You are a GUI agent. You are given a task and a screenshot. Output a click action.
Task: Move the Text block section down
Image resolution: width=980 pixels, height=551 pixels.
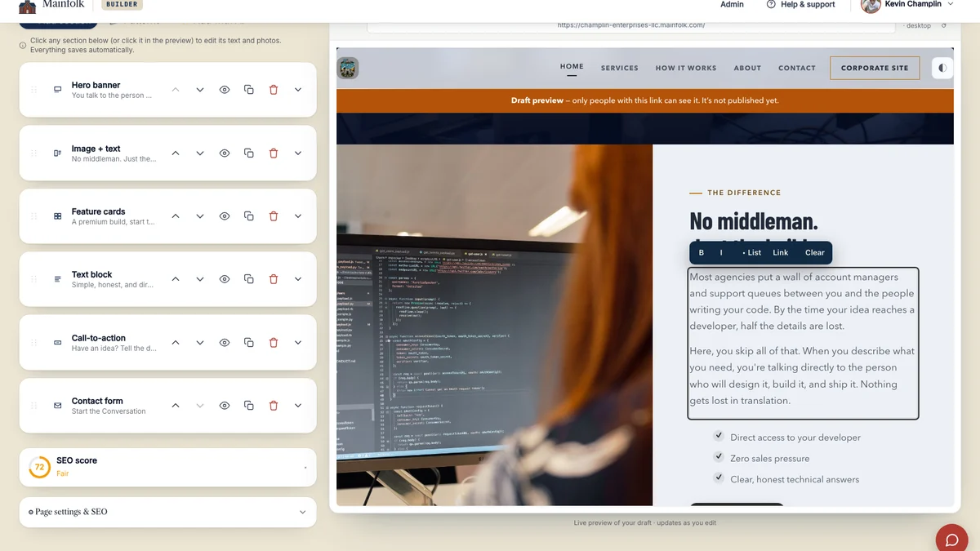[x=200, y=279]
